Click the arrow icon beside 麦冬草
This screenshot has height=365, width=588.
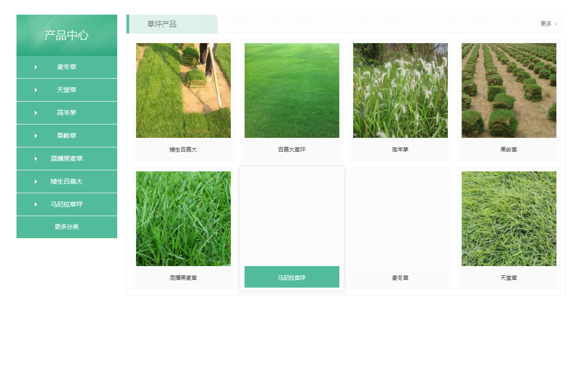tap(36, 67)
